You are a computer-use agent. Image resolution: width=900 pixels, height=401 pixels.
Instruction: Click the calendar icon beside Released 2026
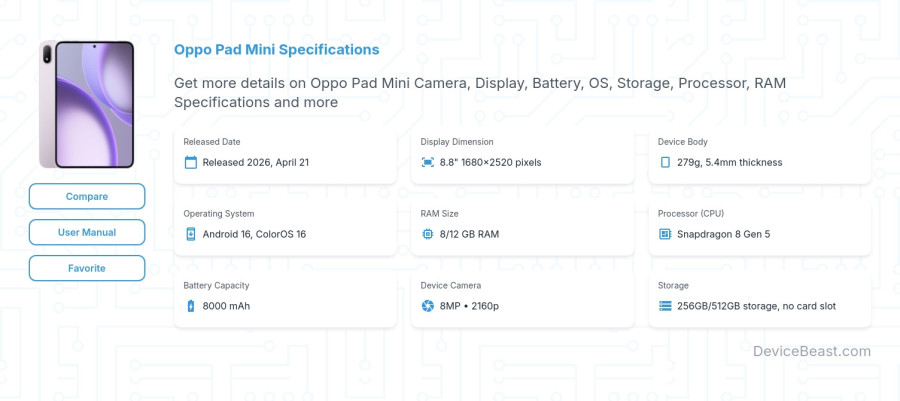(x=191, y=162)
